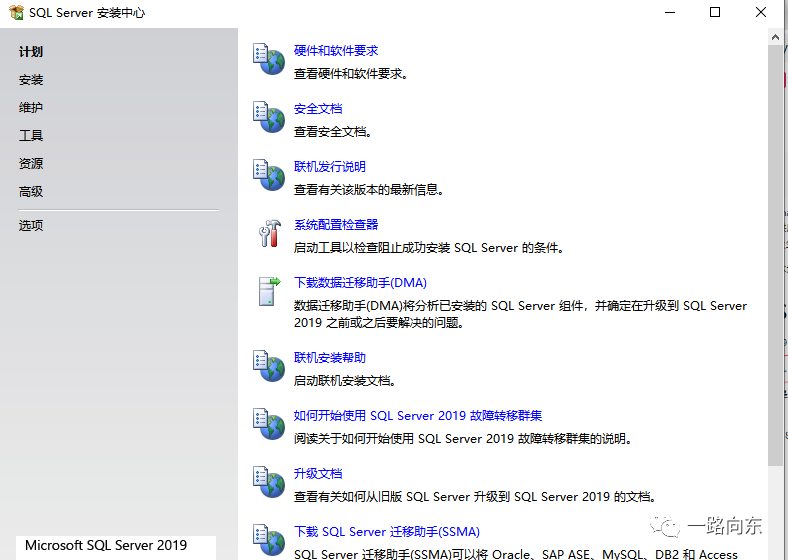Switch to the 工具 page
788x560 pixels.
tap(31, 135)
